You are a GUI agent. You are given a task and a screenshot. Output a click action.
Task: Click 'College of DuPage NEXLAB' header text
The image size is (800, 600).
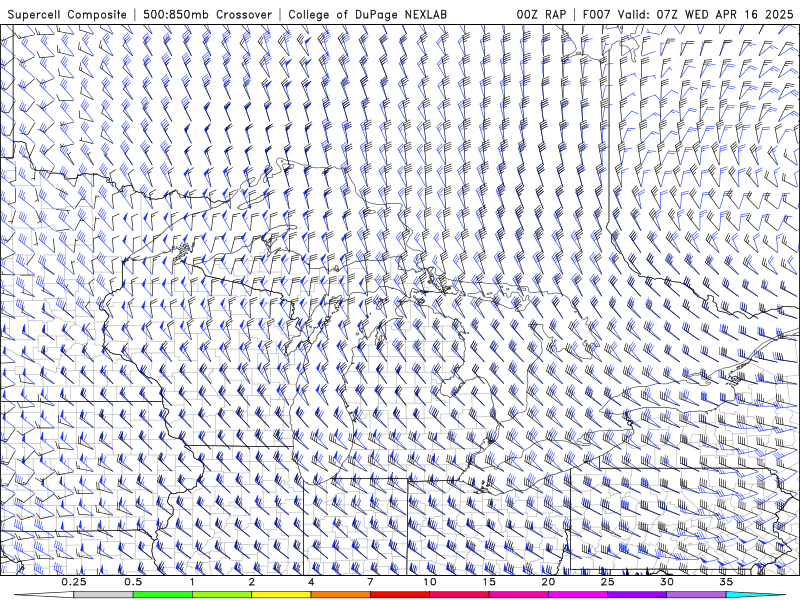(367, 14)
